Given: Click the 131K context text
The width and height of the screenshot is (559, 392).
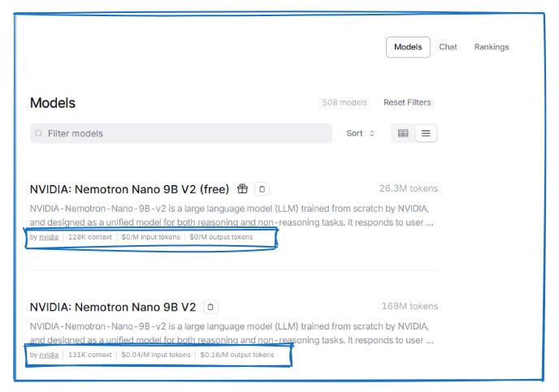Looking at the screenshot, I should click(90, 355).
